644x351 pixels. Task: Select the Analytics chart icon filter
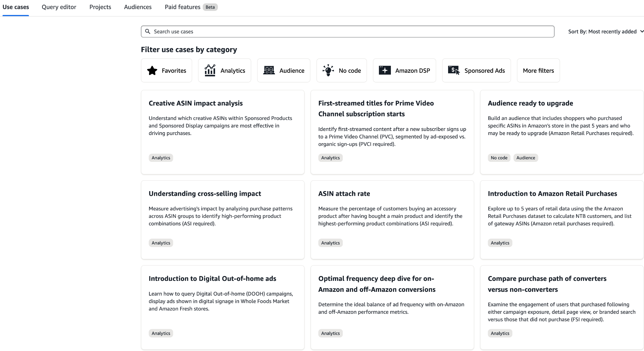210,71
